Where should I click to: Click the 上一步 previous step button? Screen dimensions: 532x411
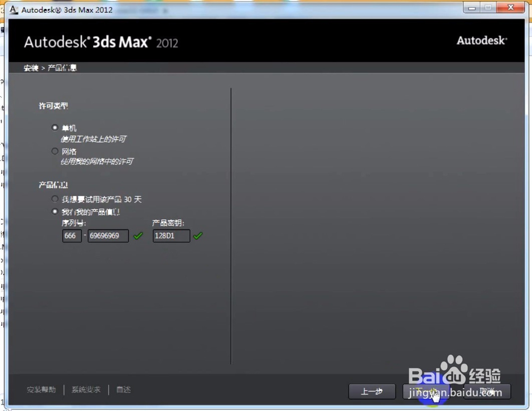(372, 391)
